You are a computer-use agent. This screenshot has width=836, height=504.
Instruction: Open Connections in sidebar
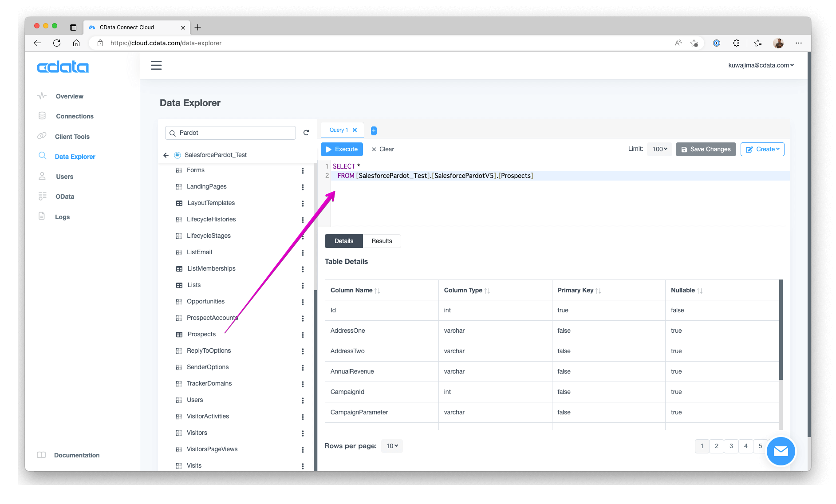(x=75, y=116)
